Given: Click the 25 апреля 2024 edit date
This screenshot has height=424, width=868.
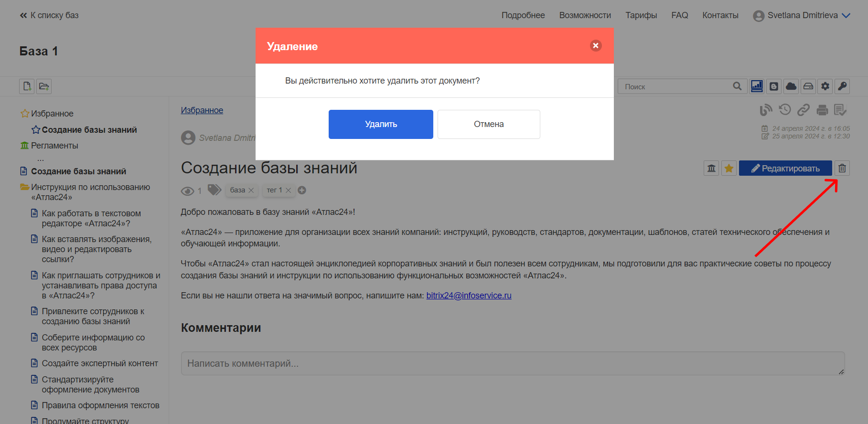Looking at the screenshot, I should (x=811, y=136).
